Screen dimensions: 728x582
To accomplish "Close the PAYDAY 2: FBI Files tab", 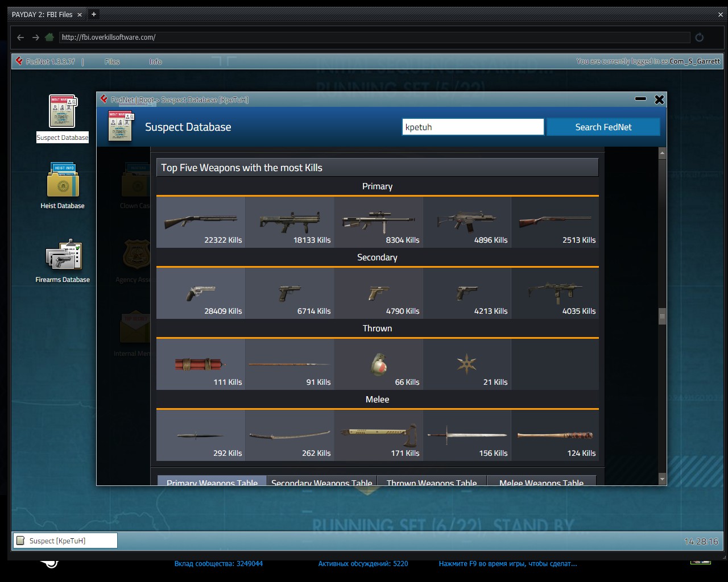I will point(79,15).
